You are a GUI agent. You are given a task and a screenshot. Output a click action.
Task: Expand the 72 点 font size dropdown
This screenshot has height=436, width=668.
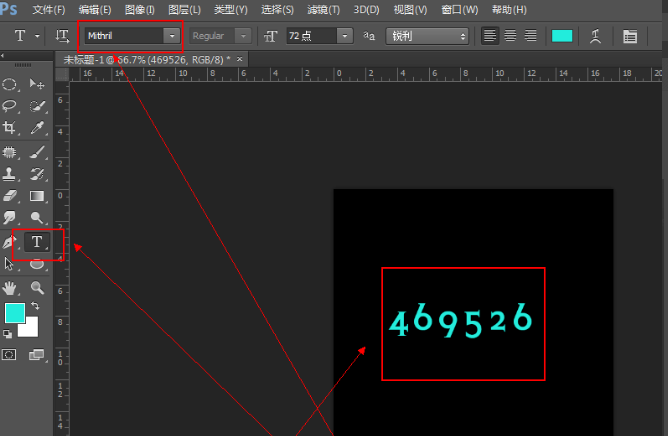click(x=345, y=36)
